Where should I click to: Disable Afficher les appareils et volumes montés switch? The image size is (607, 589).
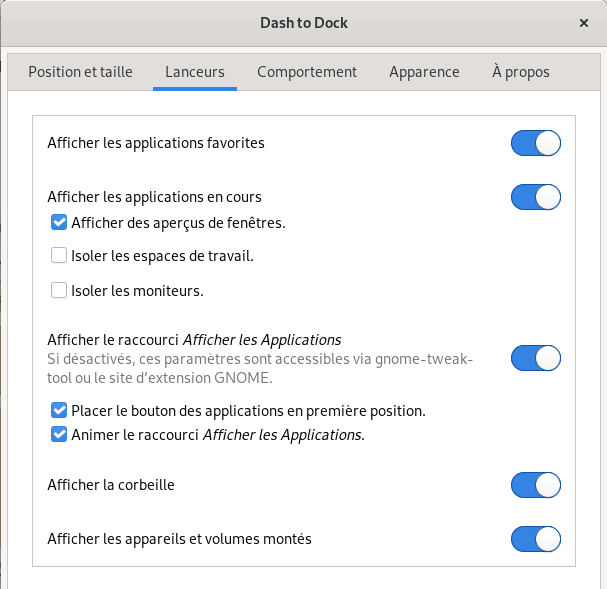click(x=536, y=539)
